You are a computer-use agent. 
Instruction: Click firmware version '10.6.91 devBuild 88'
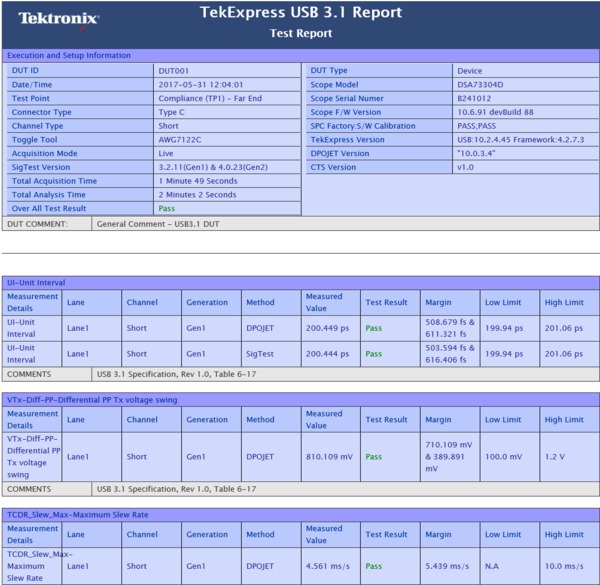click(x=495, y=112)
